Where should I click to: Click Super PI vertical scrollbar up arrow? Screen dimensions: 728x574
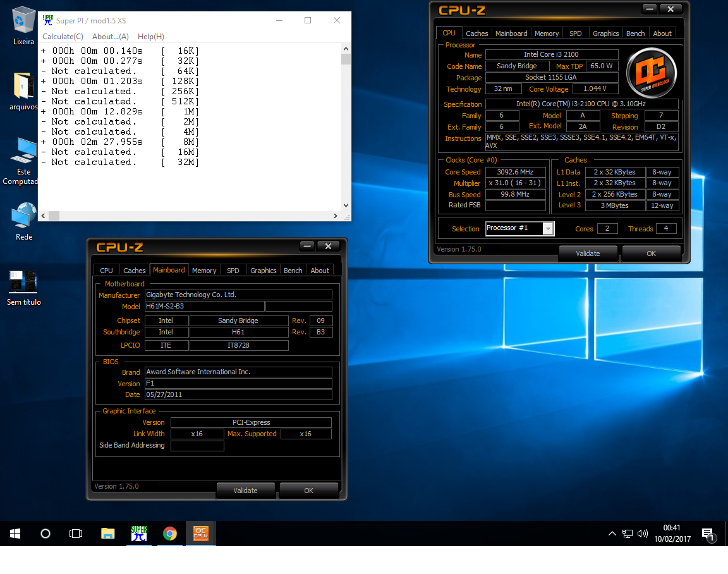346,49
